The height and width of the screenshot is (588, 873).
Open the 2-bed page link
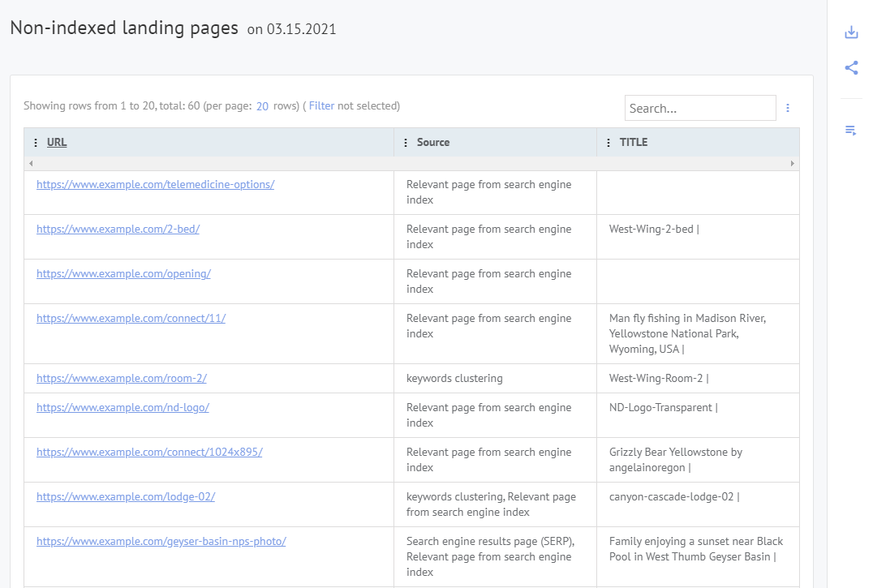tap(118, 229)
